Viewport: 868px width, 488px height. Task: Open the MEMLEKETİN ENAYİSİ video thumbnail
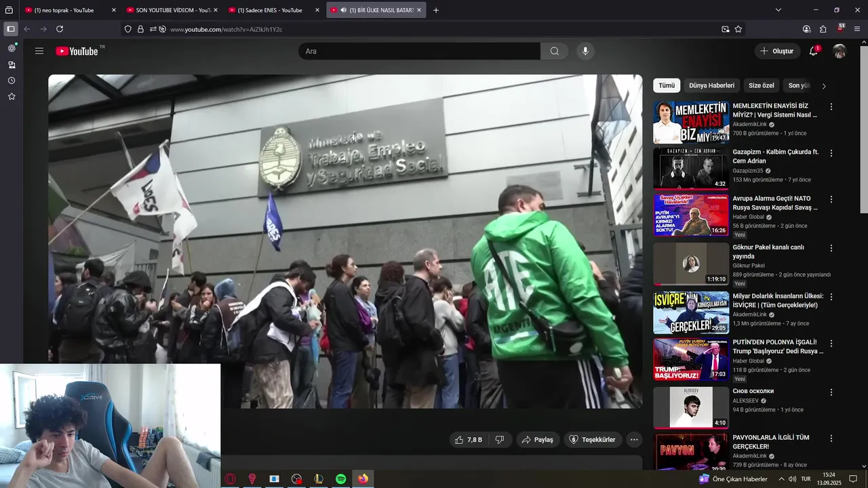[691, 122]
